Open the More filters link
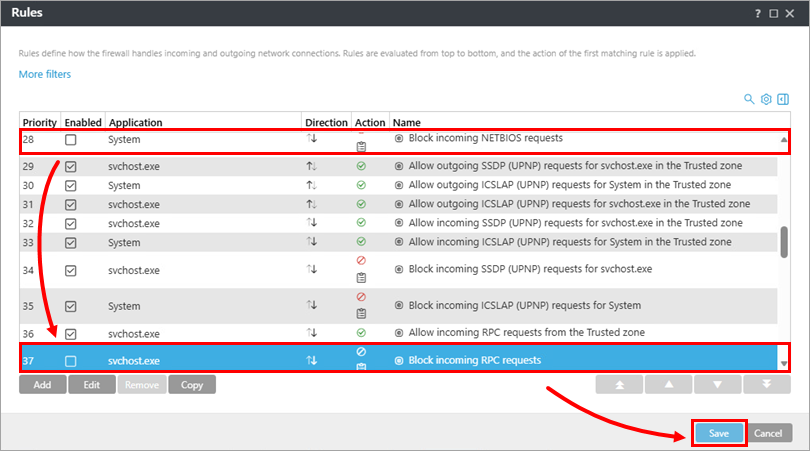 tap(45, 74)
